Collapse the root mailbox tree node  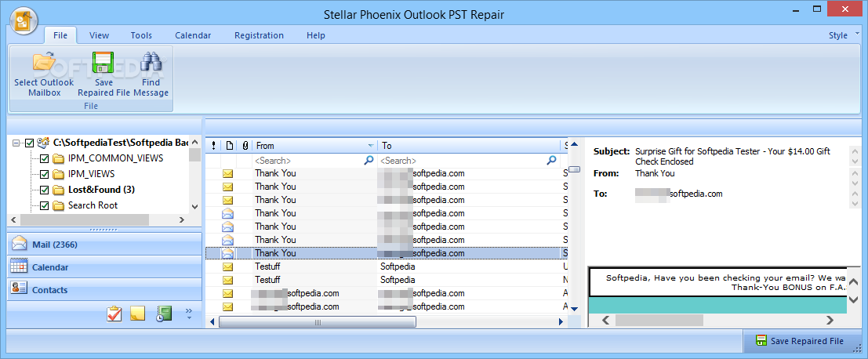pos(17,143)
